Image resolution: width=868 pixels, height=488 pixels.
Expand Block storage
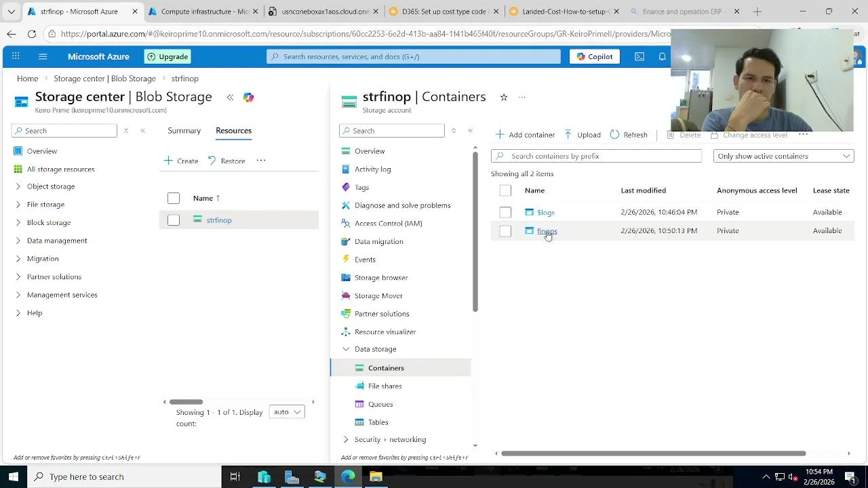18,222
